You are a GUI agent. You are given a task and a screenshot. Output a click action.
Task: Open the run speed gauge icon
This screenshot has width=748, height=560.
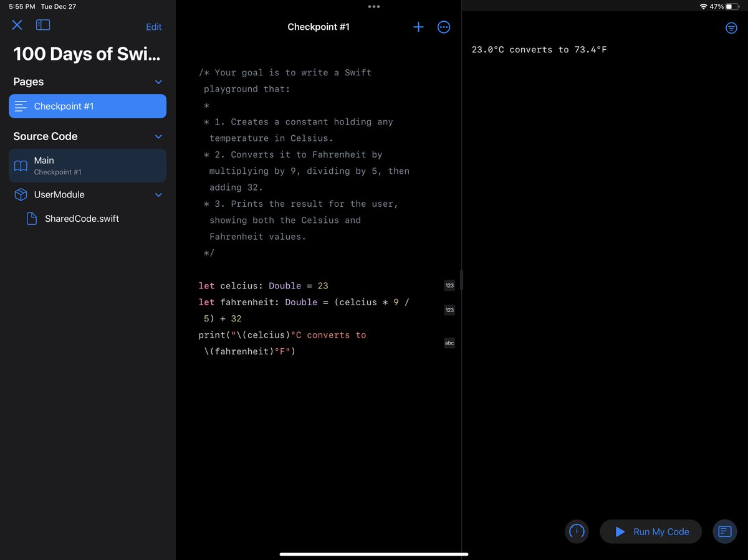577,531
